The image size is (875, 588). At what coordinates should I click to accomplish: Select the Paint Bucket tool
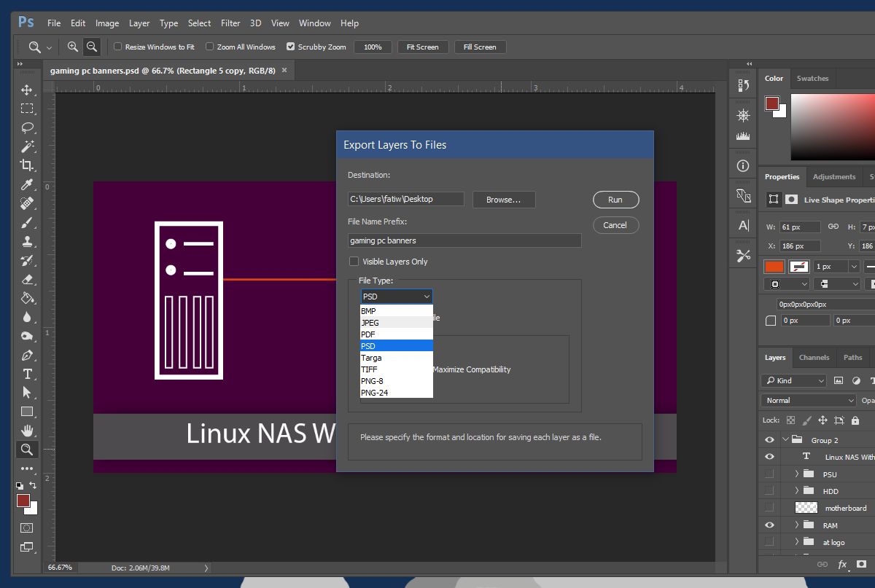[27, 298]
